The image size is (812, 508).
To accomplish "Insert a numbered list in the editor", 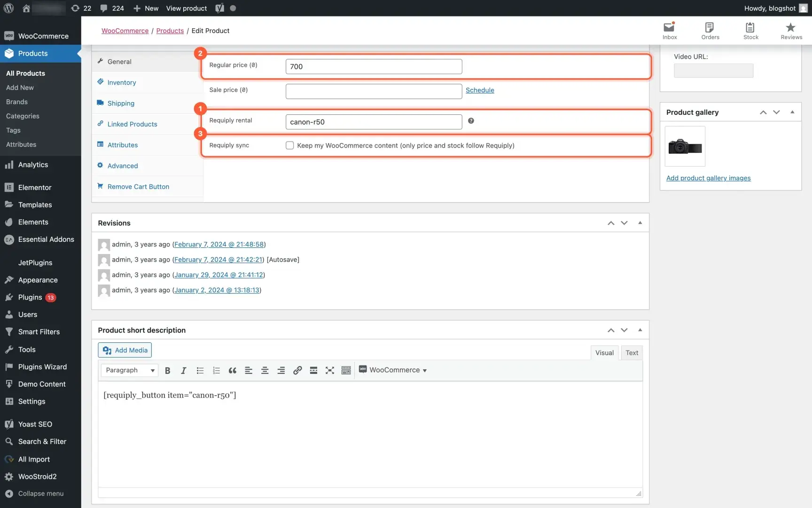I will tap(216, 370).
